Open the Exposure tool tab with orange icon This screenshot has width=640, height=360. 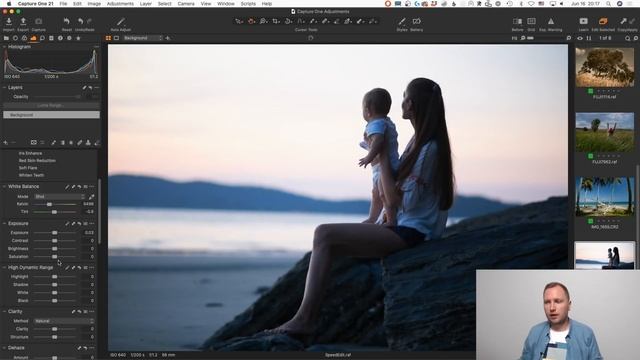[x=33, y=38]
